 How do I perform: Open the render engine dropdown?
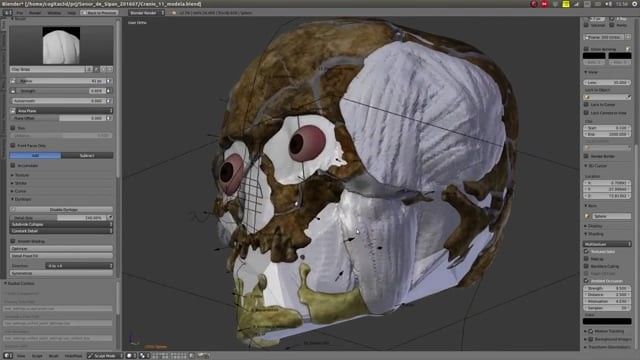(147, 13)
